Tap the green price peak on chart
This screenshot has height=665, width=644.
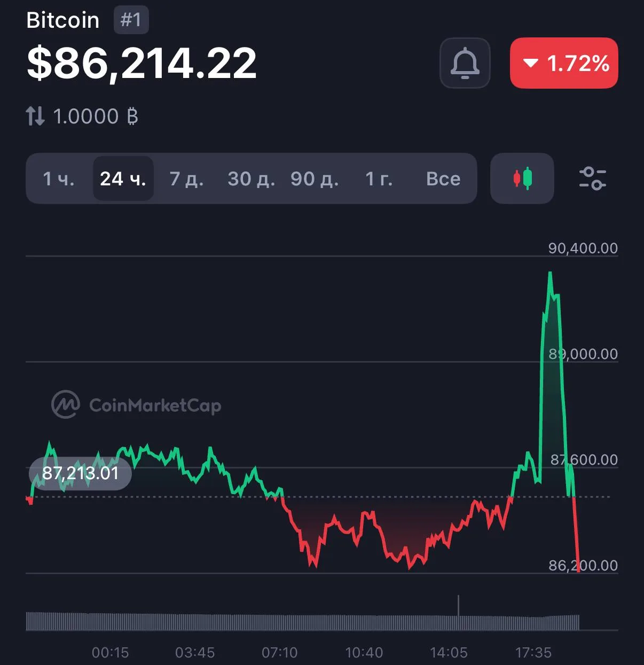coord(549,274)
